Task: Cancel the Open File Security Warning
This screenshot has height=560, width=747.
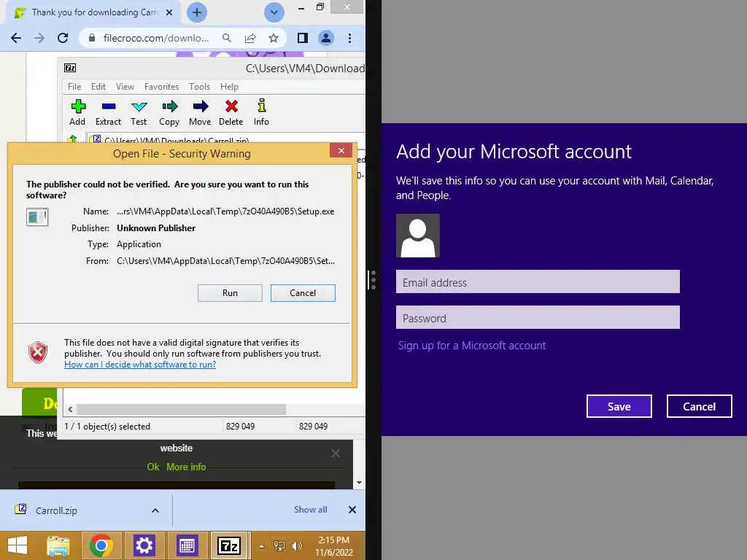Action: pos(303,293)
